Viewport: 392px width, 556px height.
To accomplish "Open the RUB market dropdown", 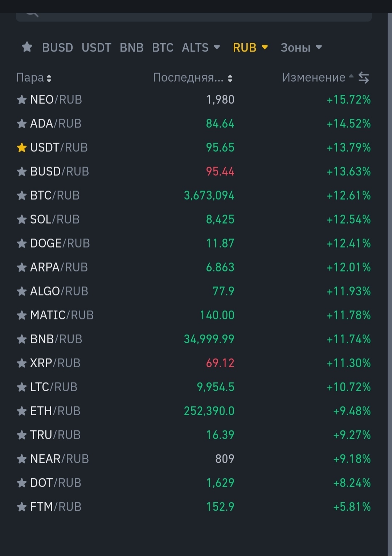I will [250, 48].
